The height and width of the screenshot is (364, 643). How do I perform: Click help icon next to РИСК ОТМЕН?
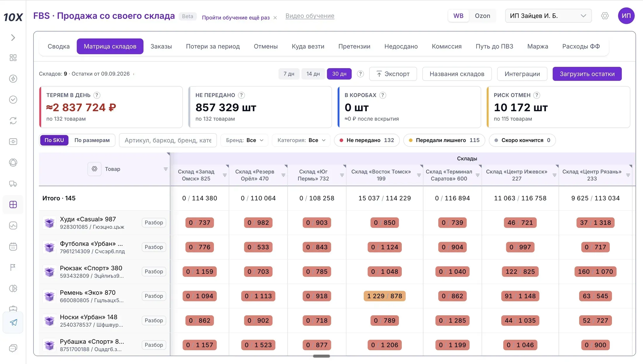(x=537, y=95)
